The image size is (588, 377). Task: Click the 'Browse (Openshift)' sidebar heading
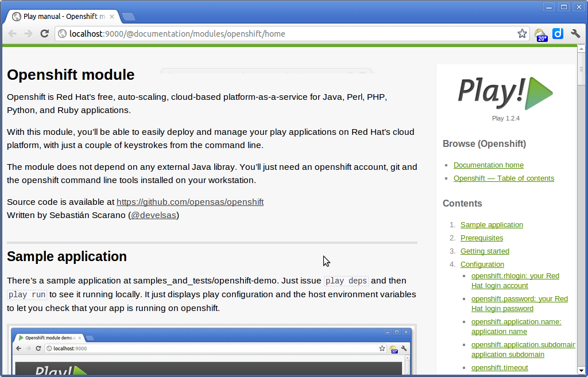pyautogui.click(x=485, y=144)
